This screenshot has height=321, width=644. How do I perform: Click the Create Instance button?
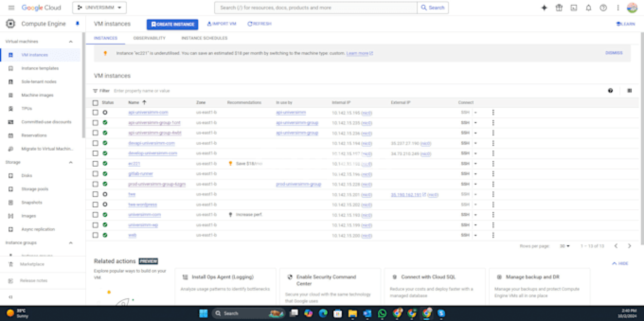[172, 24]
